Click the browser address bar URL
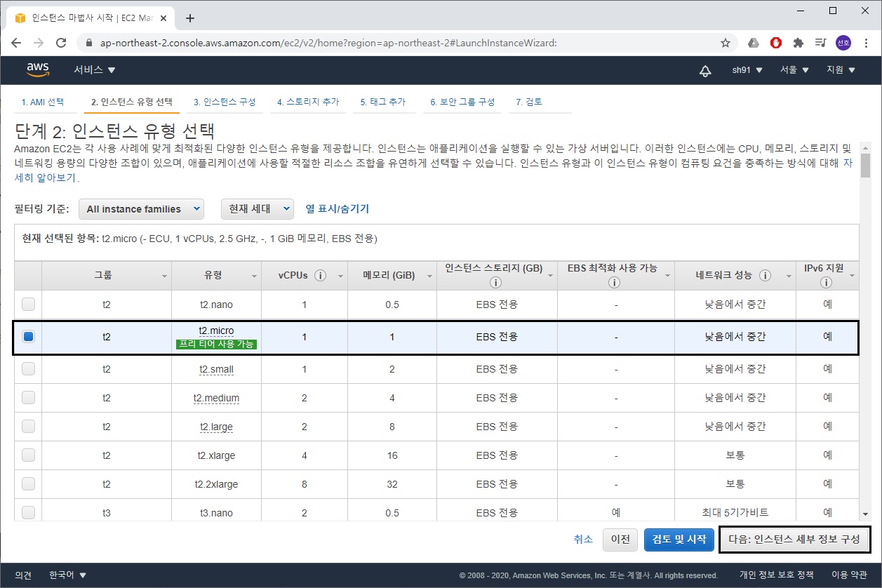This screenshot has width=882, height=588. click(x=328, y=43)
